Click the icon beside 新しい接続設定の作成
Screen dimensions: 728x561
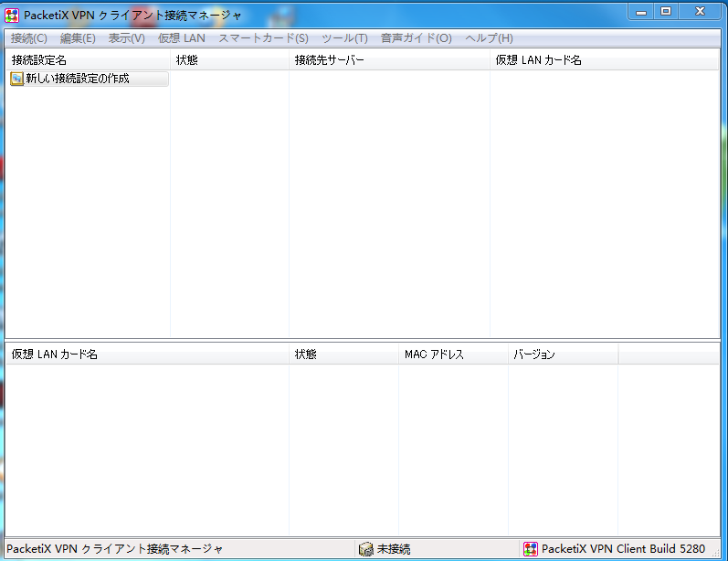[x=16, y=79]
